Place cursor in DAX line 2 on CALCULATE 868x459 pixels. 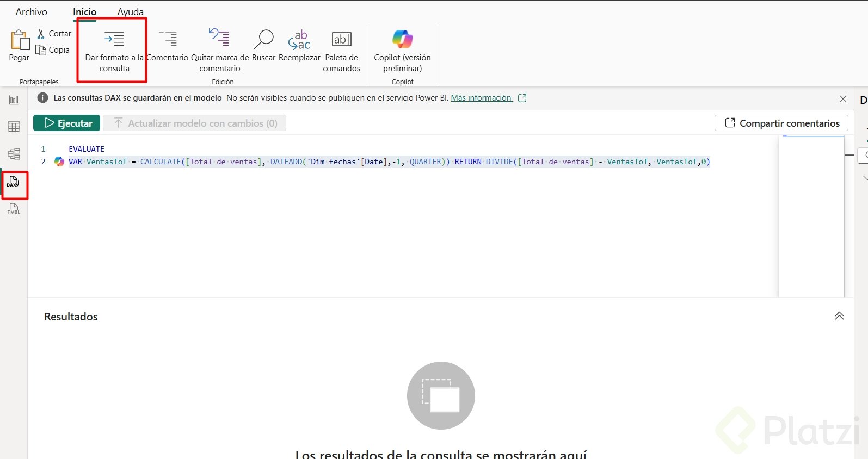[x=161, y=162]
